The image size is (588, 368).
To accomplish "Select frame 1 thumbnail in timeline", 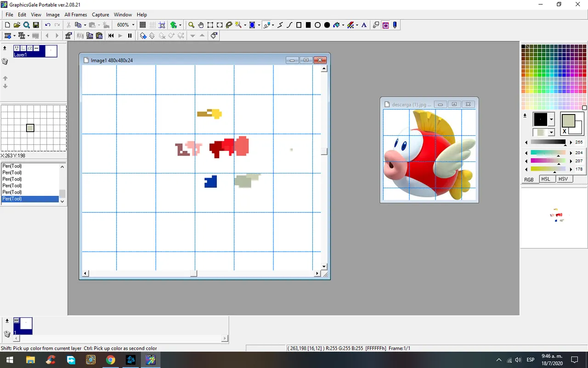I will click(x=23, y=326).
